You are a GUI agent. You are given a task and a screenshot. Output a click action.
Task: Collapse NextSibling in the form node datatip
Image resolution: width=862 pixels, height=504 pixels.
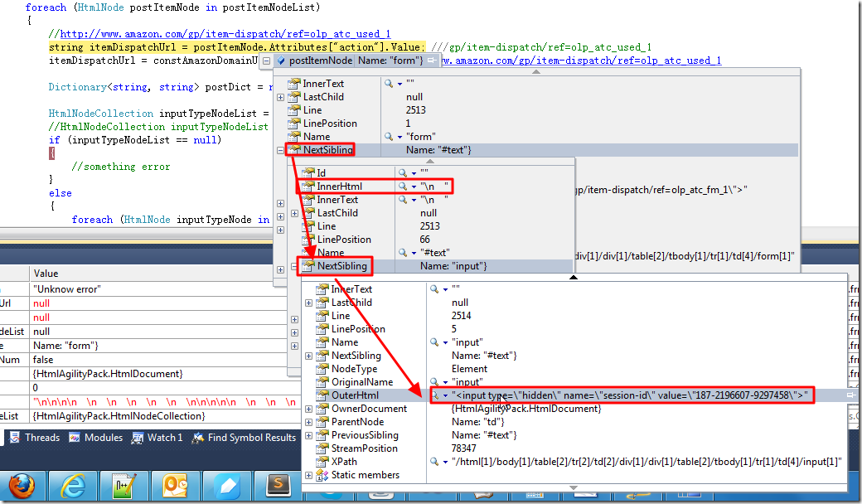[x=280, y=150]
